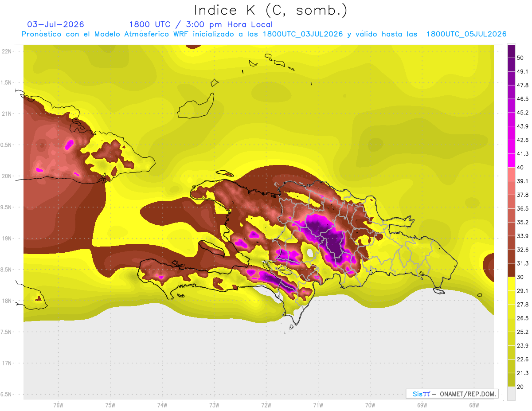Click the colorbar label '40'
532x411 pixels.
point(521,168)
